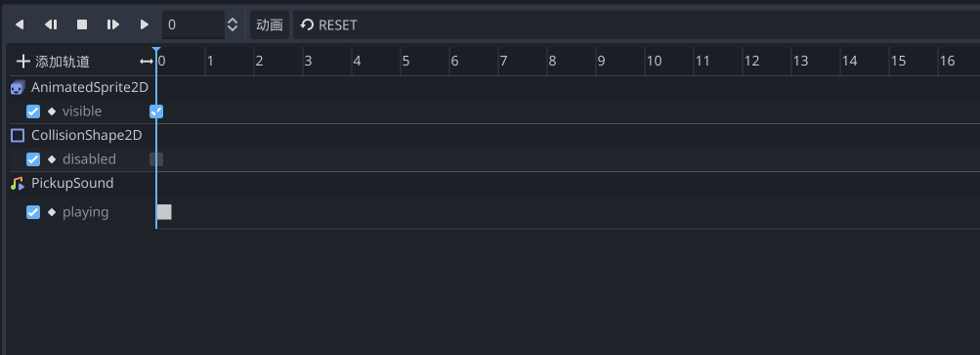Stop animation playback
Screen dimensions: 980x355
tap(82, 24)
